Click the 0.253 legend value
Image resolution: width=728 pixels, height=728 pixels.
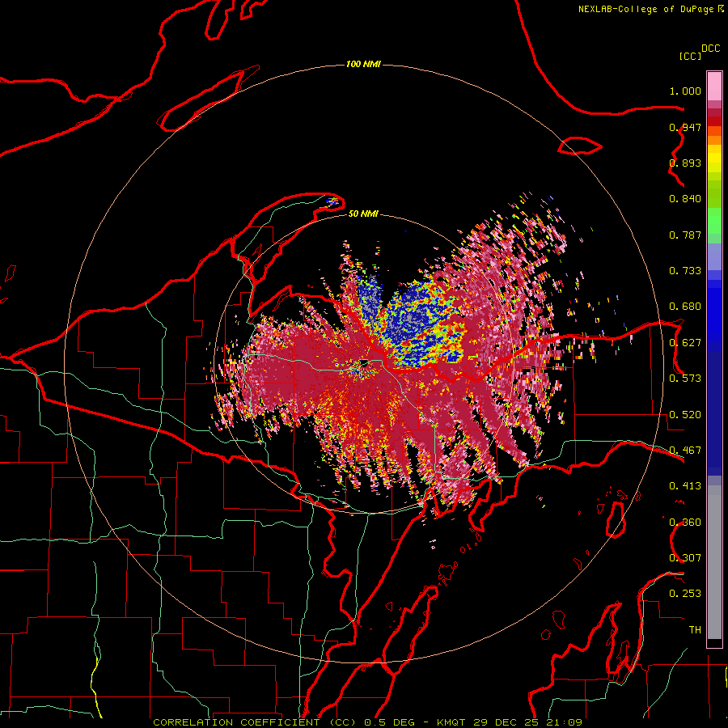(685, 594)
